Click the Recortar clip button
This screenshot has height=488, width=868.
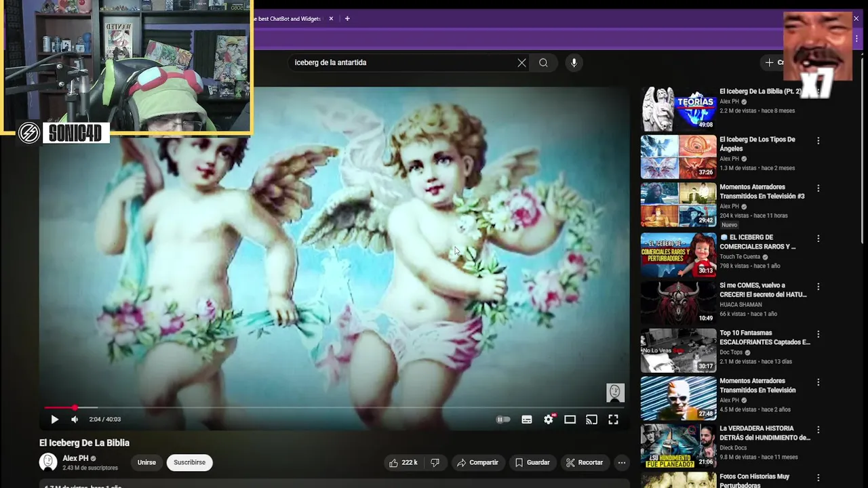click(585, 463)
